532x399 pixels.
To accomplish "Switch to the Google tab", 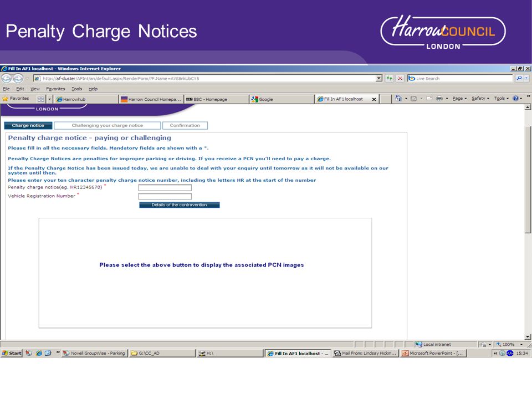I will 282,99.
